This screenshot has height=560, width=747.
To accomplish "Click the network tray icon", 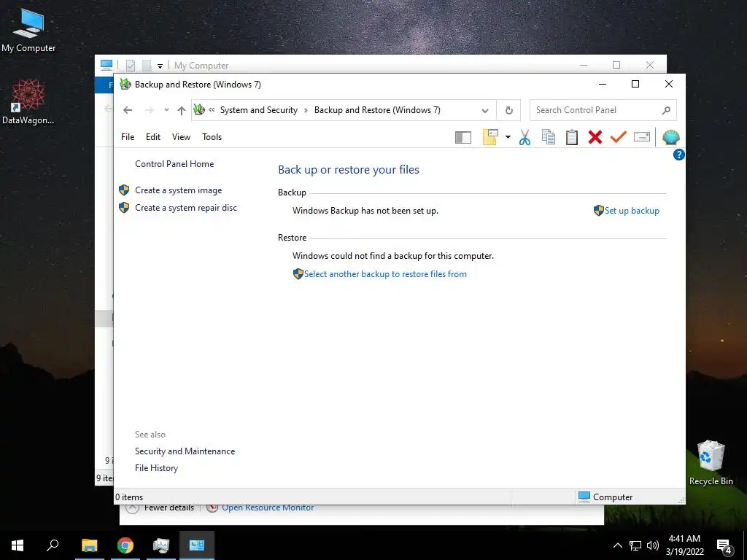I will 635,545.
